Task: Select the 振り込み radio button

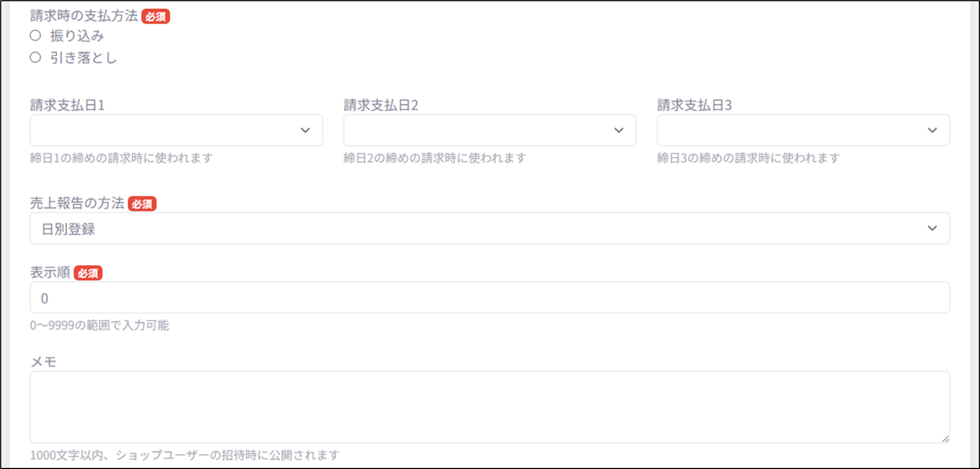Action: coord(36,36)
